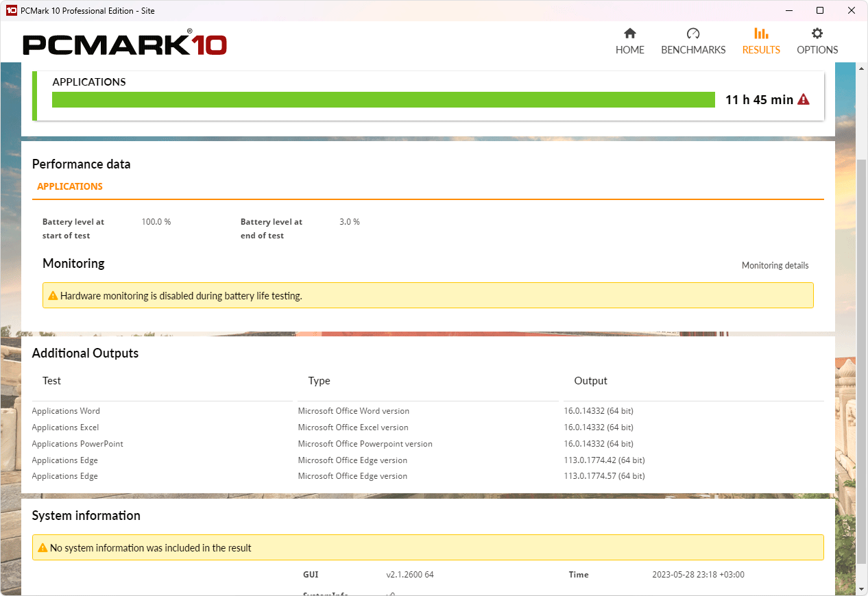Click scrollbar up arrow
Screen dimensions: 868x596
pos(862,68)
